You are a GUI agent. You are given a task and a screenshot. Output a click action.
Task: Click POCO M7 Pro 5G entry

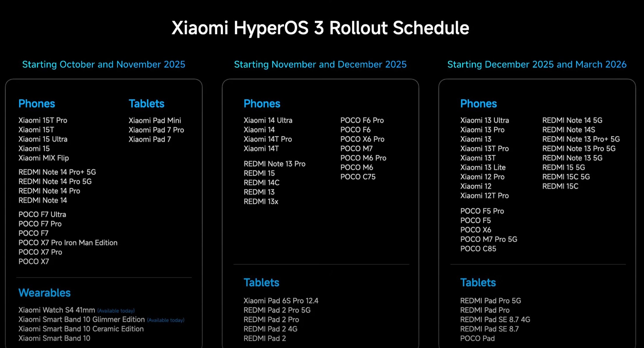point(488,239)
